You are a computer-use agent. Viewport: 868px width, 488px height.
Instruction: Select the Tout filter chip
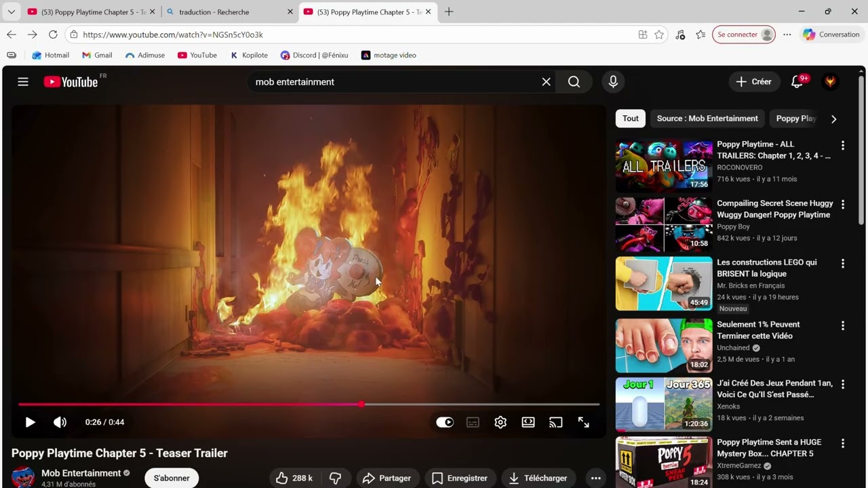[631, 119]
